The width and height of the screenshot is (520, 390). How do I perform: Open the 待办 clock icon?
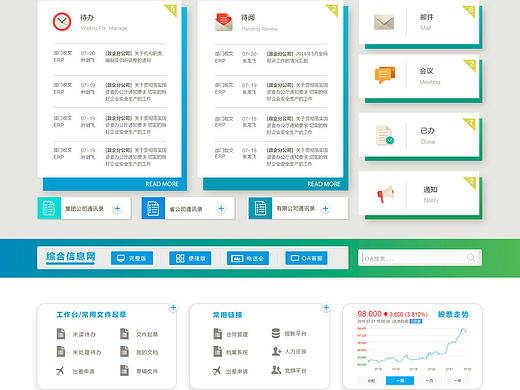click(62, 22)
